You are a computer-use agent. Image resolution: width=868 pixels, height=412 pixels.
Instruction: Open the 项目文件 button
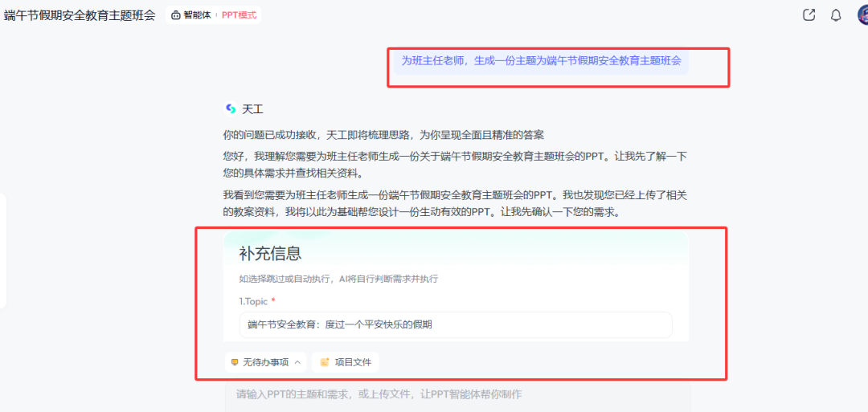pyautogui.click(x=346, y=363)
